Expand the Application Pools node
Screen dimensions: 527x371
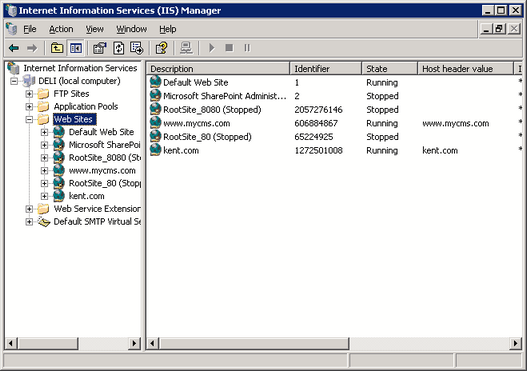point(29,107)
